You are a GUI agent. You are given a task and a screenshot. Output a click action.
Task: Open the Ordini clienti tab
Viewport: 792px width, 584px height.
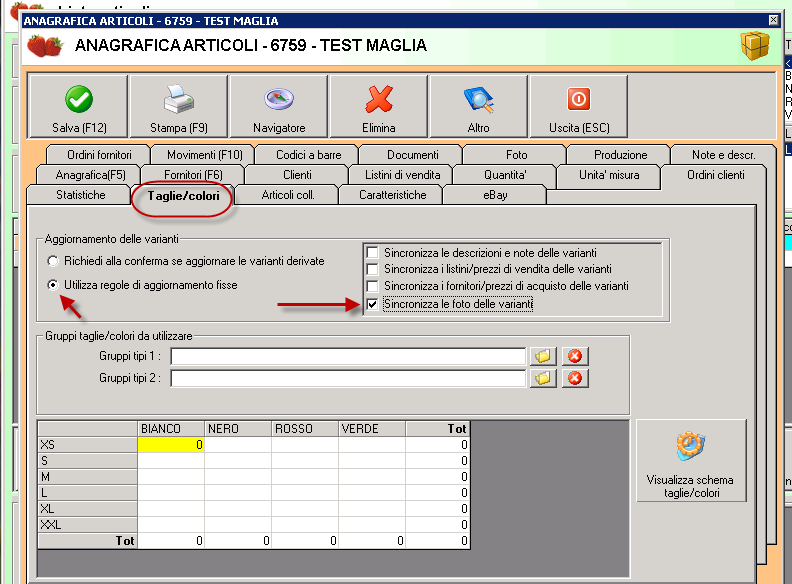click(715, 175)
